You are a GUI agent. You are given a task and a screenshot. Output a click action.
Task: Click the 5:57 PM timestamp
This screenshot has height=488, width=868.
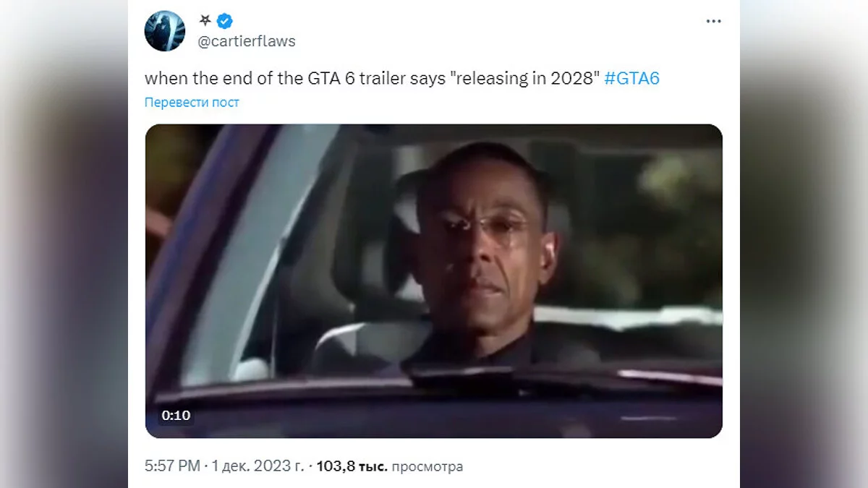click(x=172, y=466)
